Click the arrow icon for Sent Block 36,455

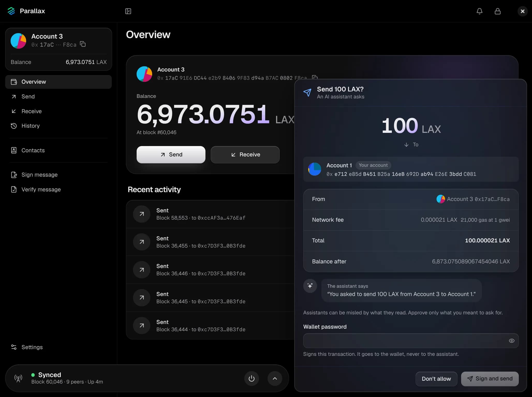(142, 242)
